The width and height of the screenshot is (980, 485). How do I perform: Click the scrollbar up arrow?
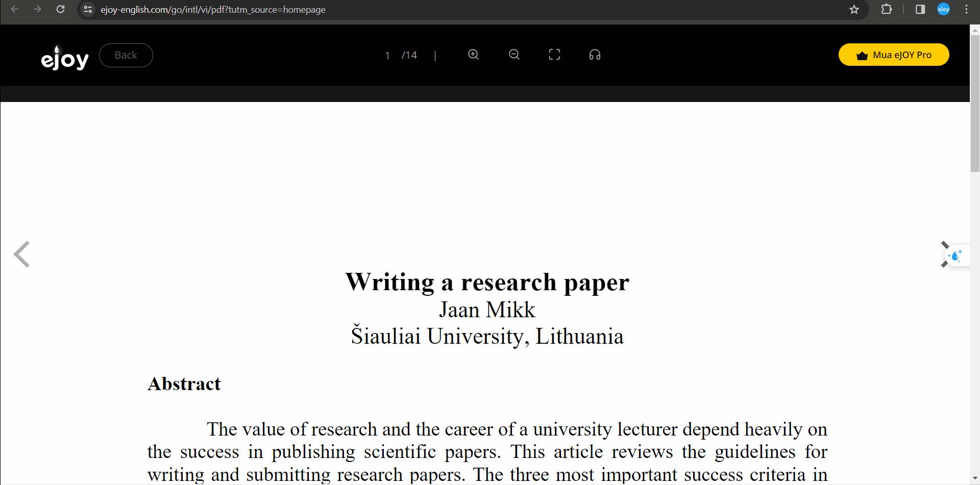coord(975,30)
